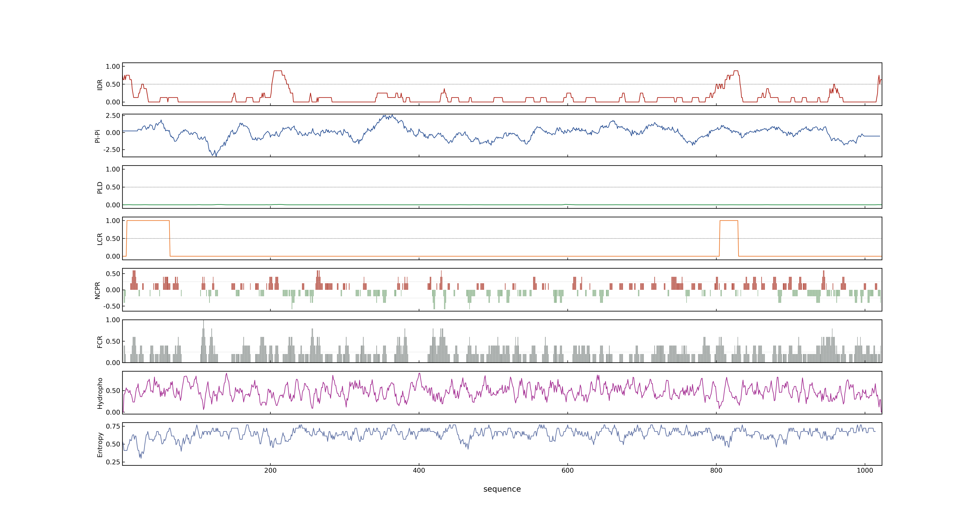
Task: Click the x-axis tick label 200
Action: [270, 470]
